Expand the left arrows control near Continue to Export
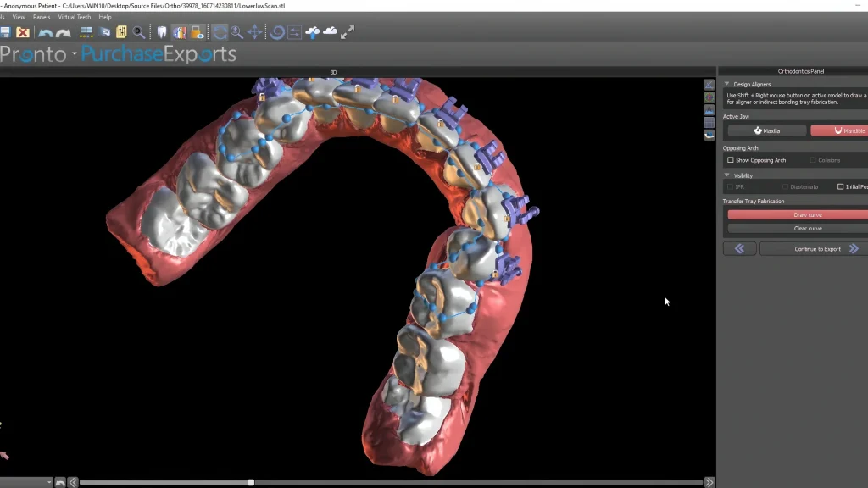This screenshot has height=488, width=868. (739, 248)
